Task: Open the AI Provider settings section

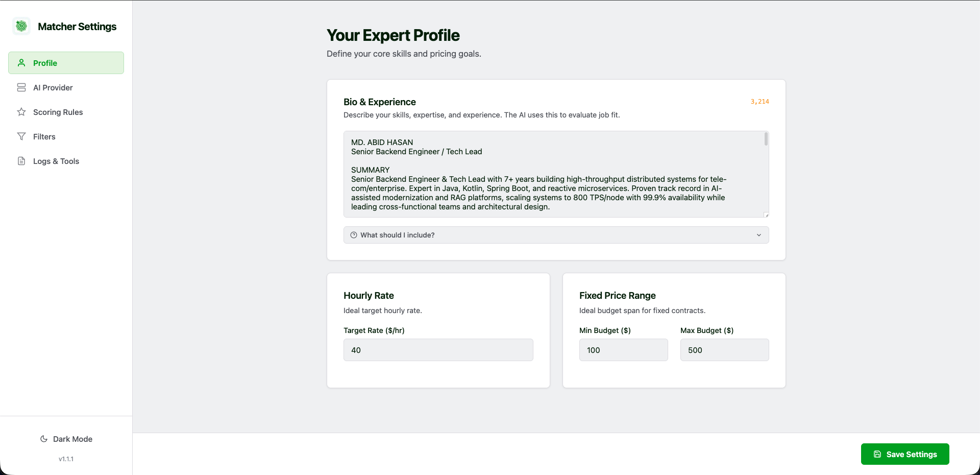Action: coord(53,87)
